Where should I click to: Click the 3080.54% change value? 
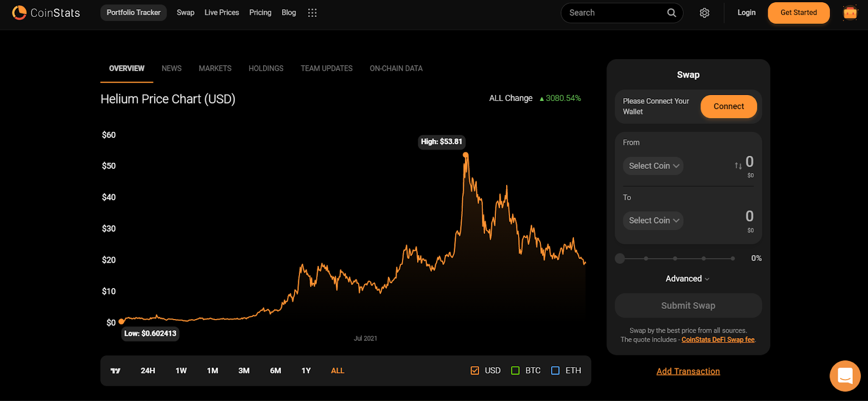tap(563, 98)
